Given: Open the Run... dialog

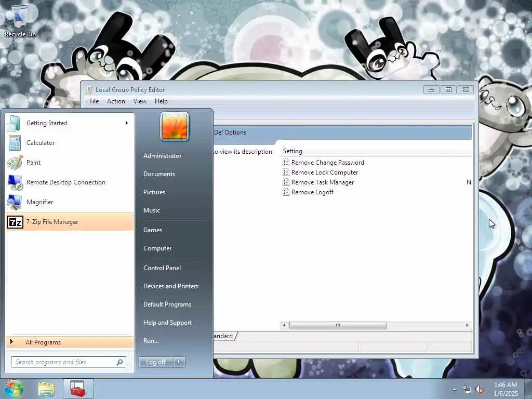Looking at the screenshot, I should coord(151,341).
